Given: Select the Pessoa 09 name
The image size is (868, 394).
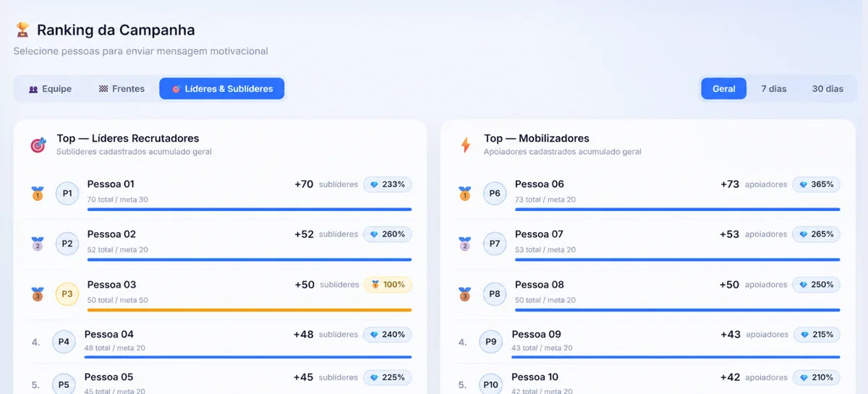Looking at the screenshot, I should [536, 335].
